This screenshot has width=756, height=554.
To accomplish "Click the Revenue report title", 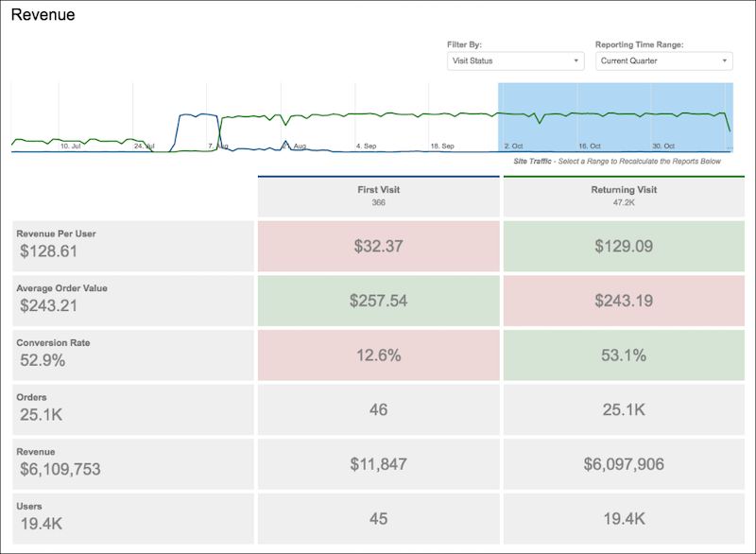I will tap(42, 15).
